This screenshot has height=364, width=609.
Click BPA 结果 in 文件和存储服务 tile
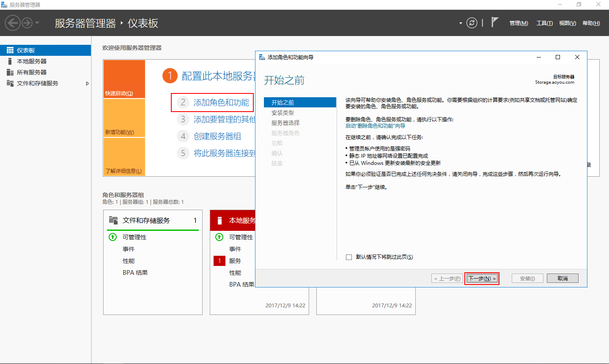coord(135,273)
